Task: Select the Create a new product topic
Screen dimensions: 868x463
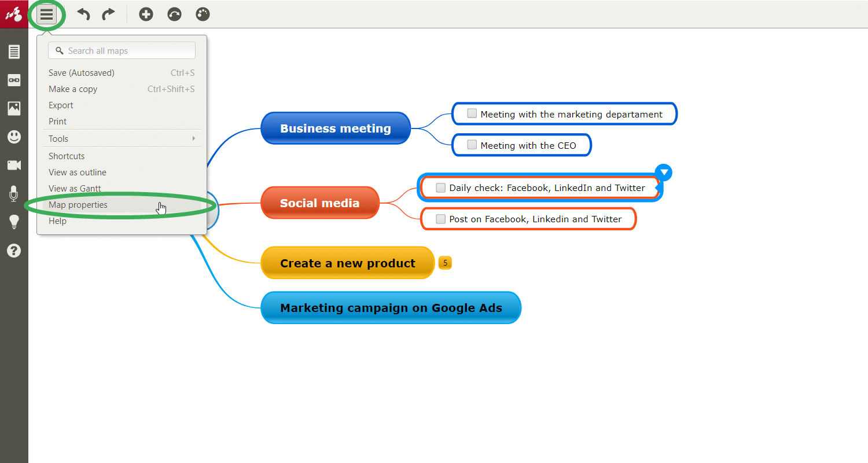Action: (x=348, y=263)
